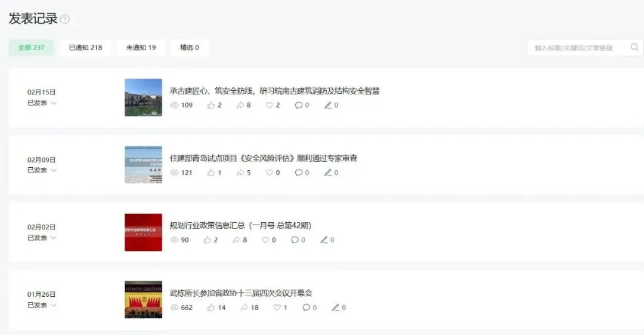
Task: Switch to the 未通知 19 tab
Action: 141,48
